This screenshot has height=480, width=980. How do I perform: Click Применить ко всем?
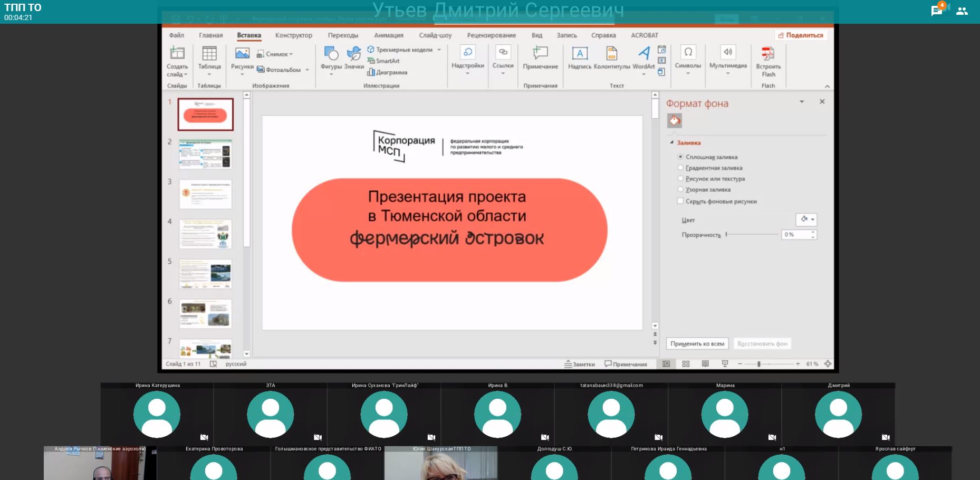697,343
